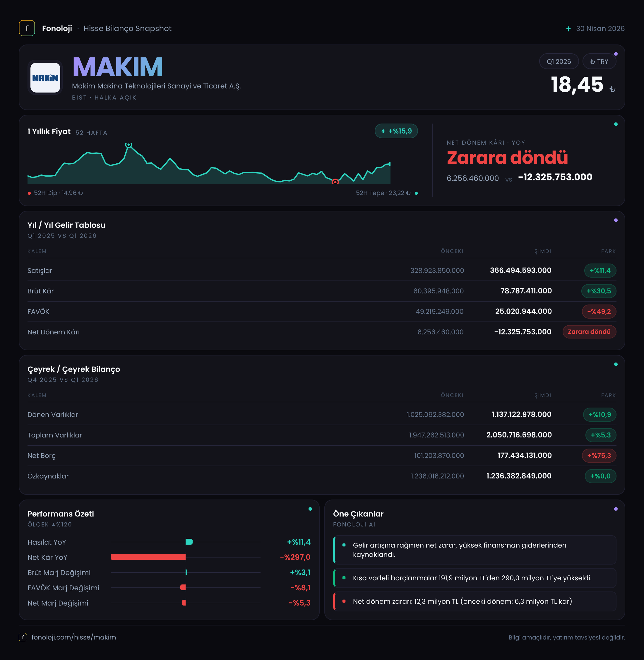Click the +%15,9 yearly change badge
644x660 pixels.
point(396,131)
